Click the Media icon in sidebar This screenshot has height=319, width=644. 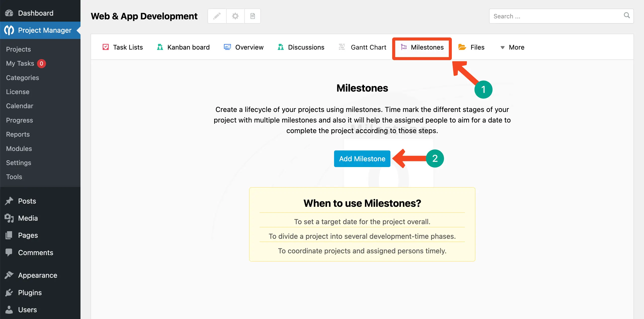pos(9,218)
